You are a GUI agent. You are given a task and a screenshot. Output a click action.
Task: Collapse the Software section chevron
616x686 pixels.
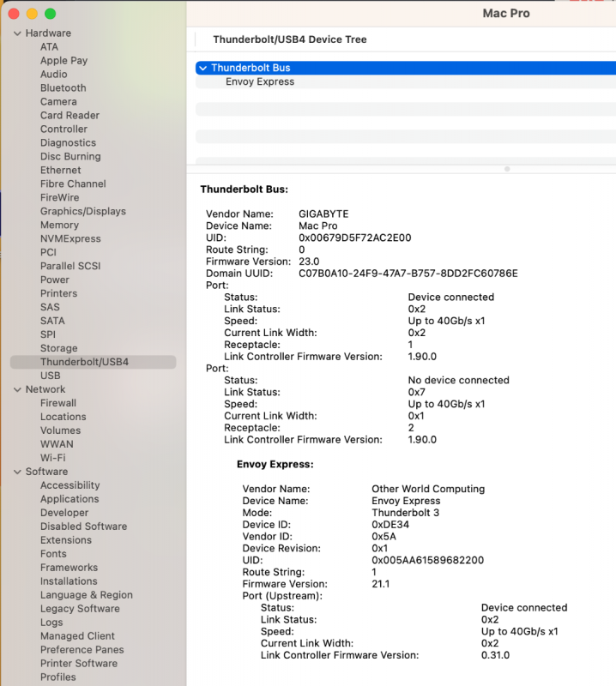(17, 472)
